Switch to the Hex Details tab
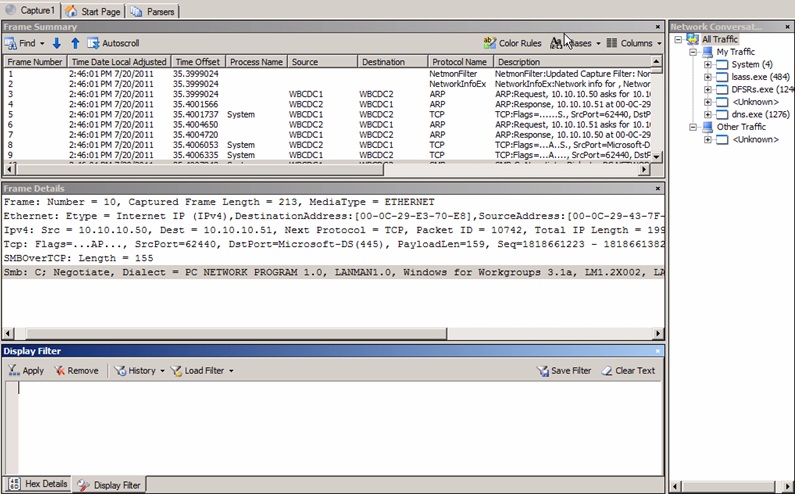This screenshot has height=494, width=795. click(x=38, y=484)
